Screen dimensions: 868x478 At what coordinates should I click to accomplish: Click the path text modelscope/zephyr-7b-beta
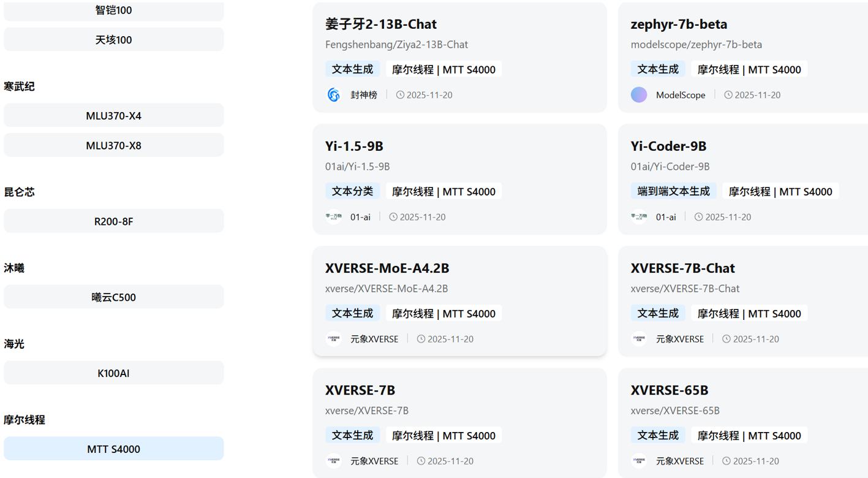tap(696, 45)
